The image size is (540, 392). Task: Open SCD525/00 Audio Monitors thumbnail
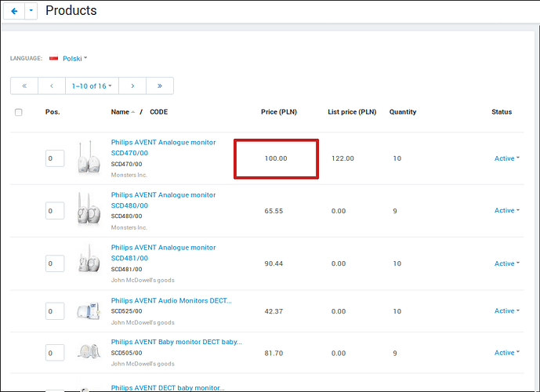tap(89, 310)
